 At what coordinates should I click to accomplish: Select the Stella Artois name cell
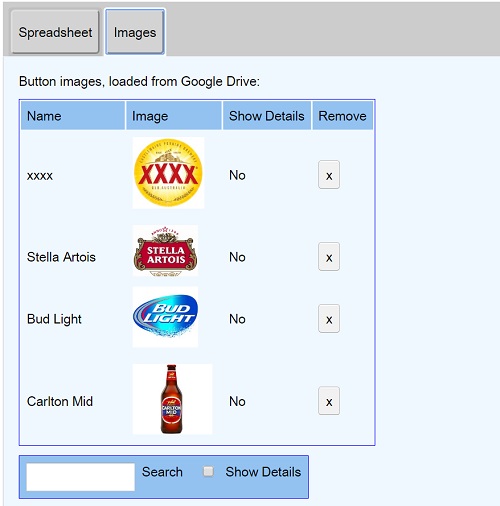click(x=61, y=257)
